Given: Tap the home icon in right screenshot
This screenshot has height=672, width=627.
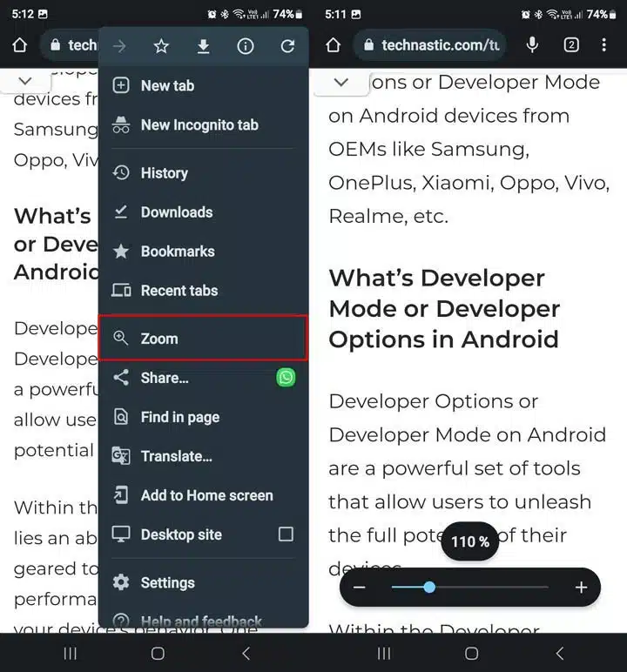Looking at the screenshot, I should pyautogui.click(x=334, y=45).
